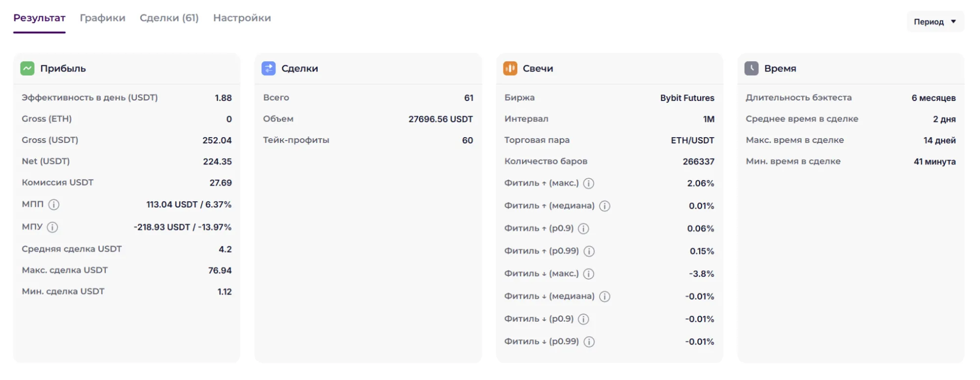Go to the Настройки tab
Viewport: 980px width, 380px height.
(x=242, y=18)
